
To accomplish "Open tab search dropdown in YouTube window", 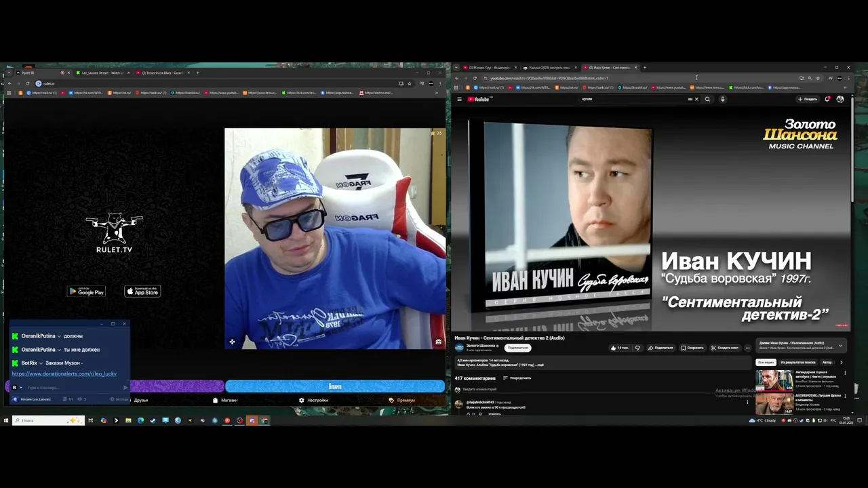I will tap(456, 68).
